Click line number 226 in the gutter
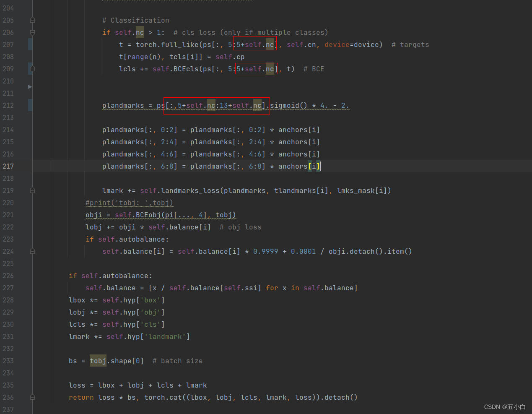Screen dimensions: 532x414 8,276
